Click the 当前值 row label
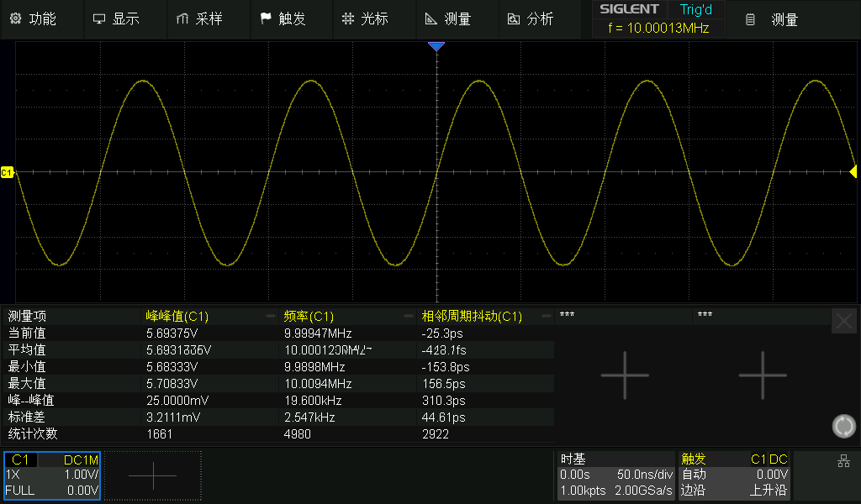The height and width of the screenshot is (504, 861). pyautogui.click(x=27, y=333)
